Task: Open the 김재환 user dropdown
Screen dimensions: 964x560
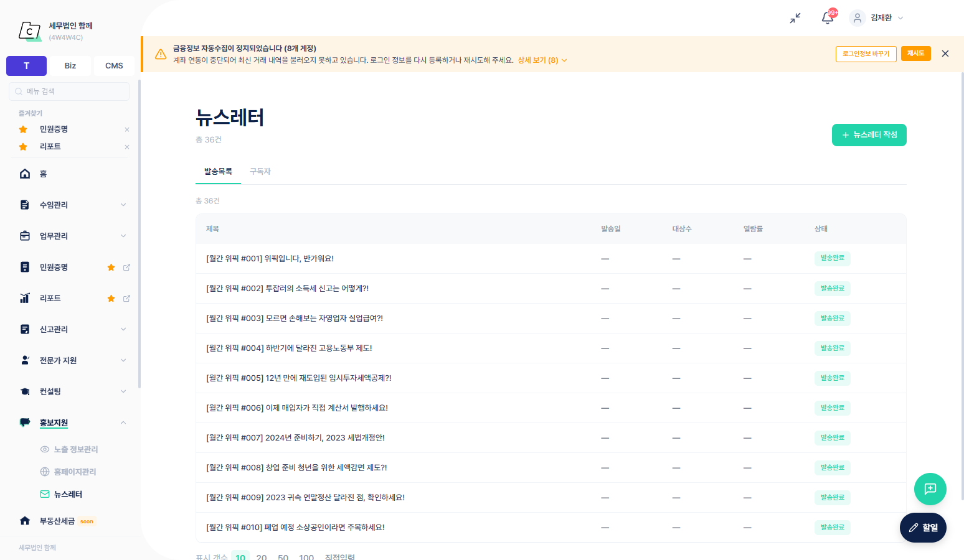Action: click(877, 18)
